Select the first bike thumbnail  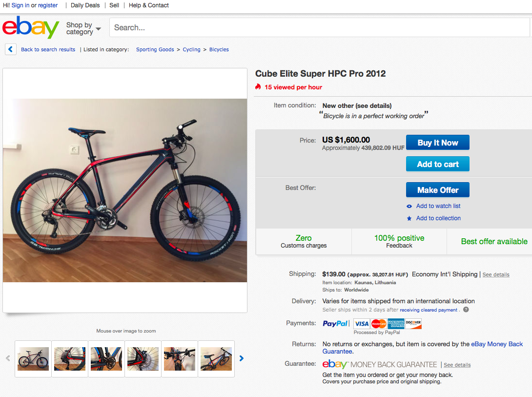tap(33, 359)
